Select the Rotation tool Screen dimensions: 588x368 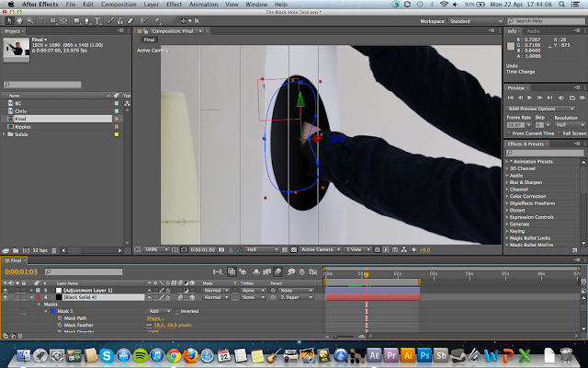43,20
